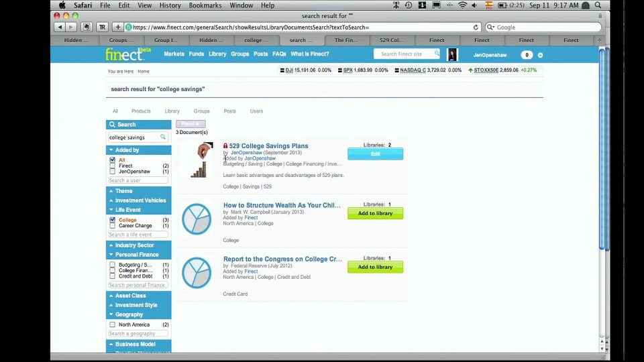Collapse the Life Event filter section
The width and height of the screenshot is (644, 362).
click(x=138, y=210)
